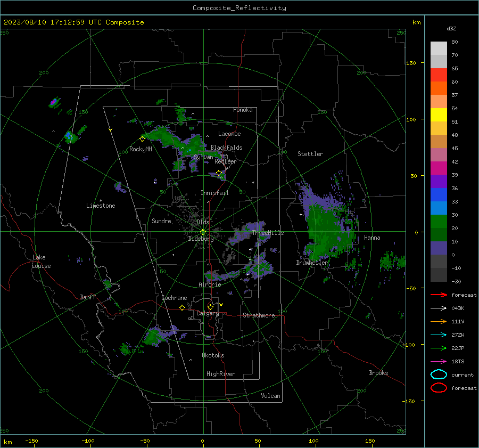This screenshot has width=479, height=448.
Task: Click the magenta storm core in far northwest
Action: [x=54, y=102]
